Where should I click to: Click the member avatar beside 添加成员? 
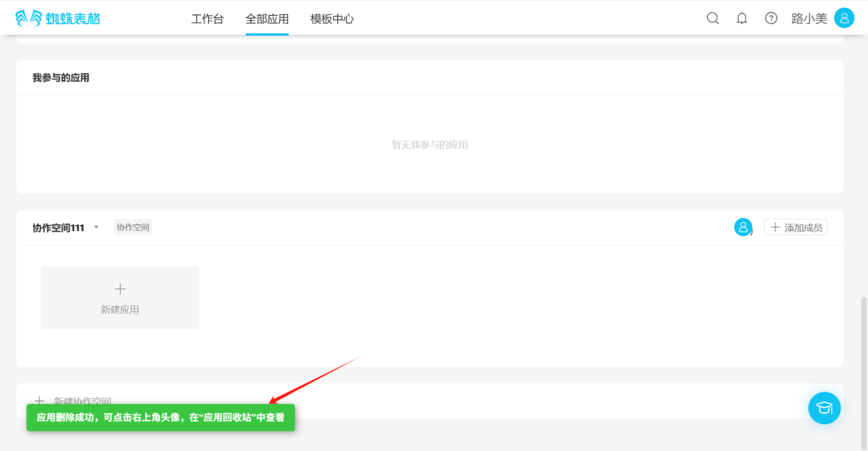[743, 228]
